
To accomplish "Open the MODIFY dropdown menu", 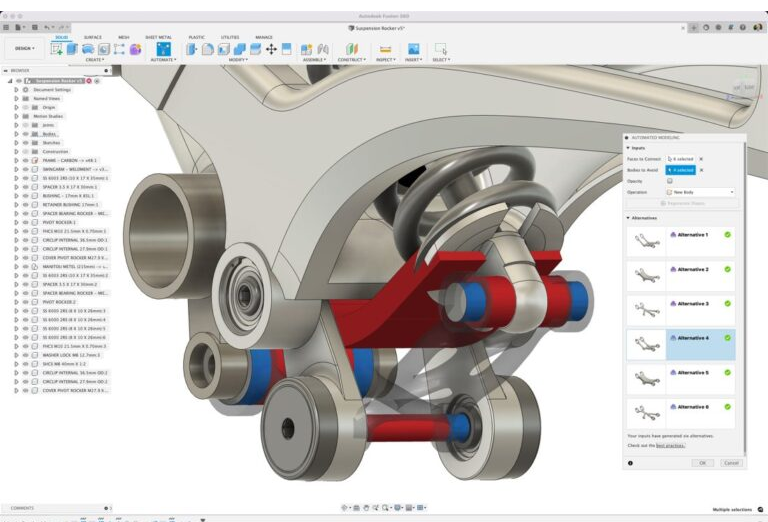I will [238, 60].
